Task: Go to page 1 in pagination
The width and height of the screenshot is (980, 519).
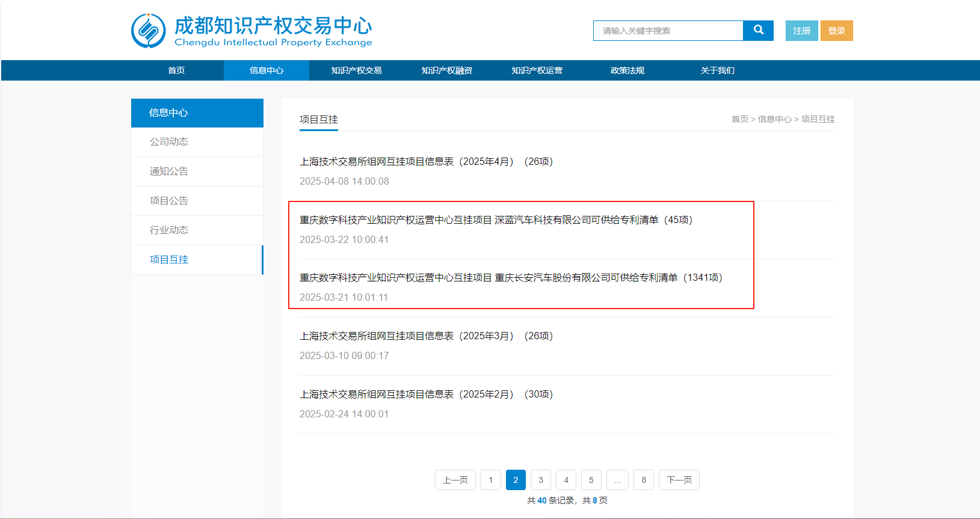Action: coord(491,480)
